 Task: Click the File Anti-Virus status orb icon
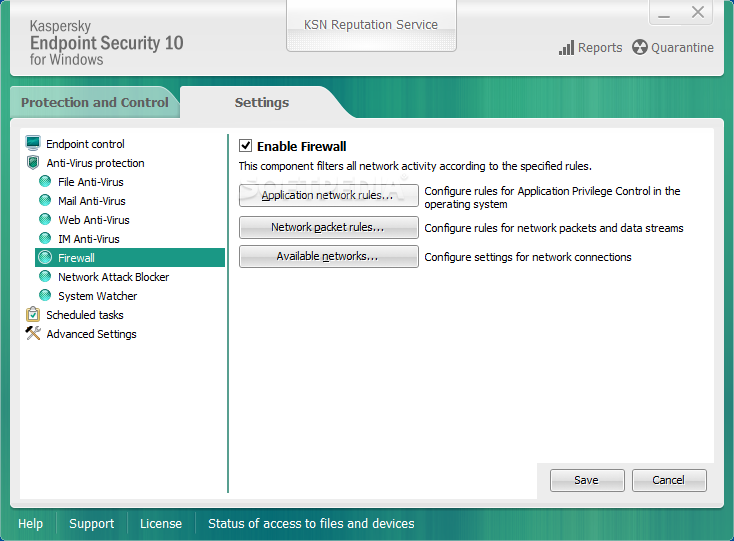45,182
